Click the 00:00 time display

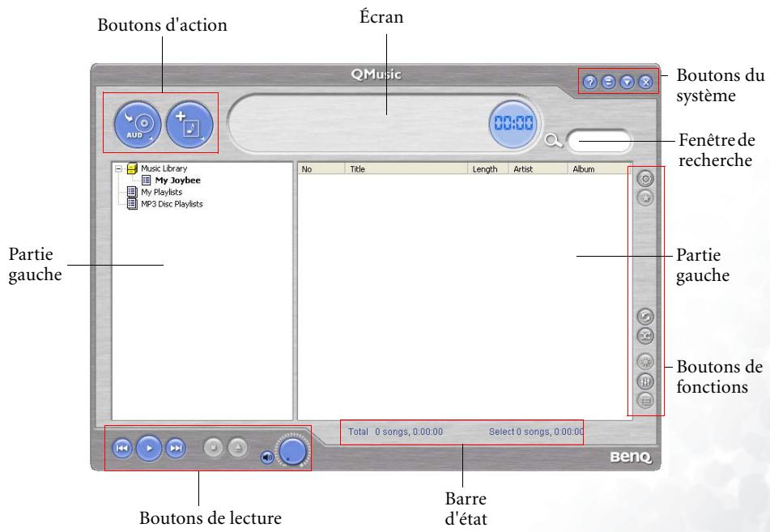(513, 123)
